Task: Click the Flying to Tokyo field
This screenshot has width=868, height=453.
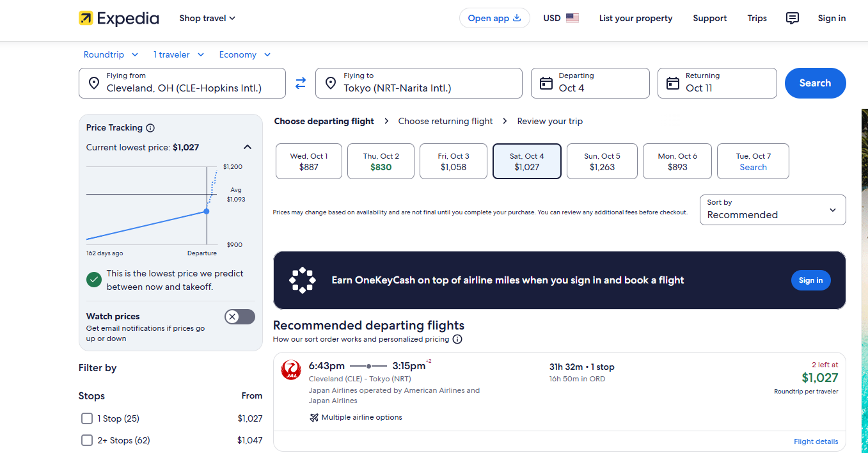Action: [x=419, y=83]
